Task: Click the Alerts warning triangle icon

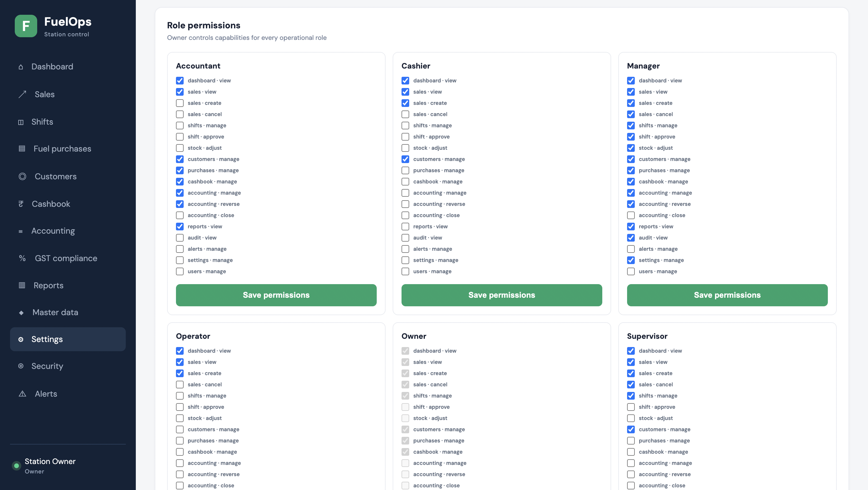Action: 22,394
